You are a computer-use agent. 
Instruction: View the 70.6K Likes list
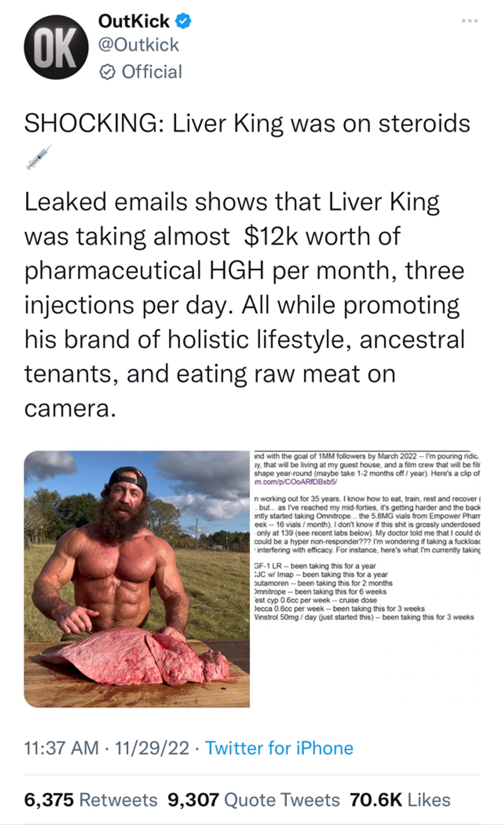400,800
